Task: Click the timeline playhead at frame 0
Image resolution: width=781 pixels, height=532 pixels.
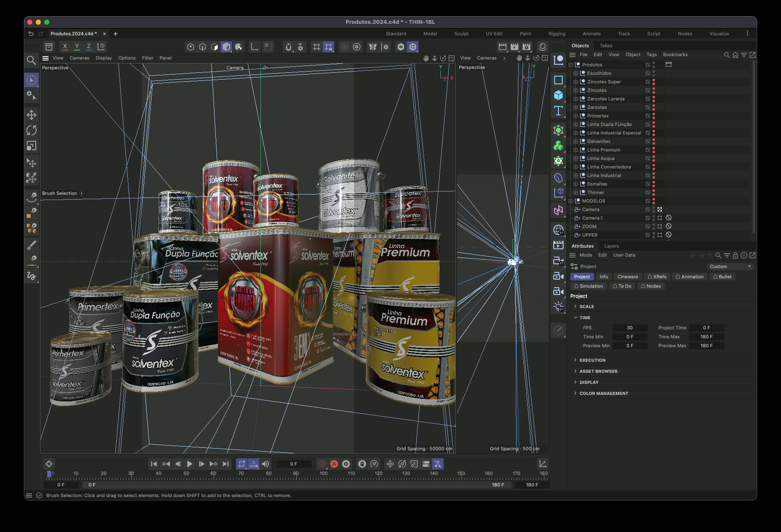Action: (x=49, y=474)
